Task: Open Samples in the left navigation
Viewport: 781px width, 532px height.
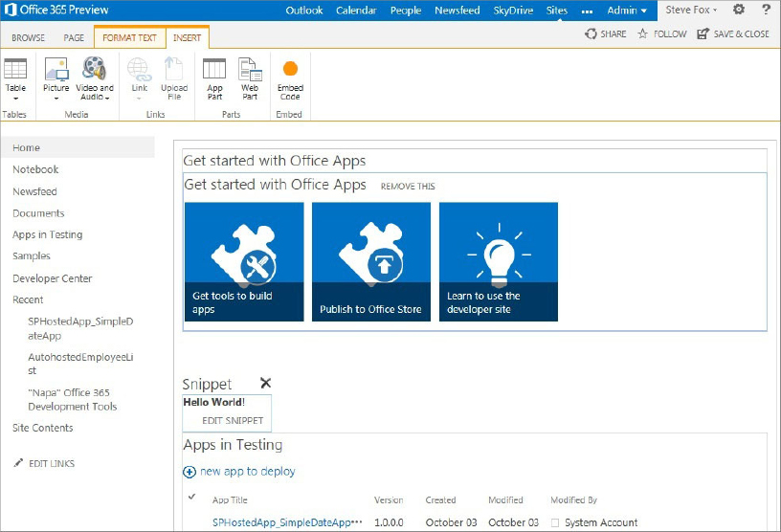Action: pos(32,256)
